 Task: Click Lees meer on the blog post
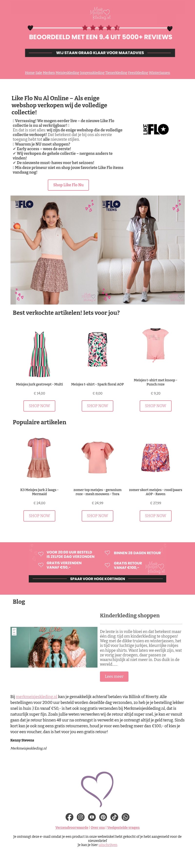pos(114,676)
